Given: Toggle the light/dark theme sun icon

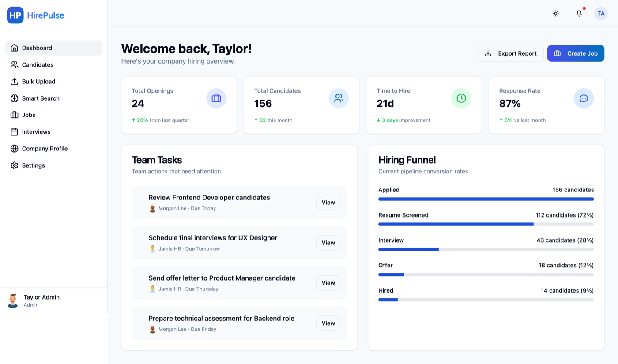Looking at the screenshot, I should pyautogui.click(x=556, y=14).
